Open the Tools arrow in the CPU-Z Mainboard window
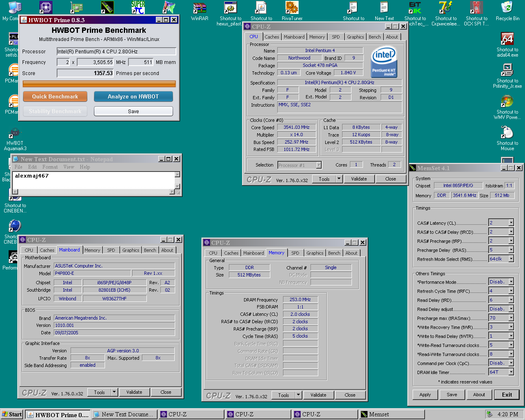 (114, 392)
